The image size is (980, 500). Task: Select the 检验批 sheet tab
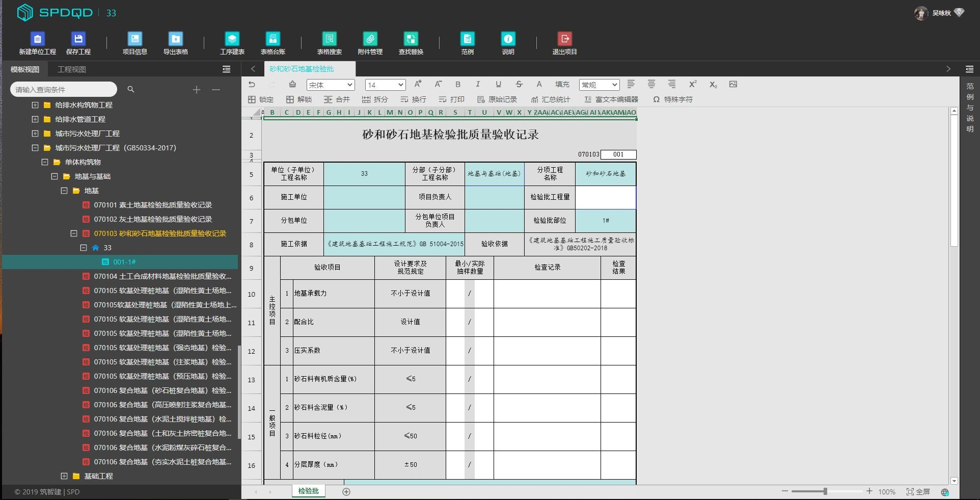click(x=309, y=491)
